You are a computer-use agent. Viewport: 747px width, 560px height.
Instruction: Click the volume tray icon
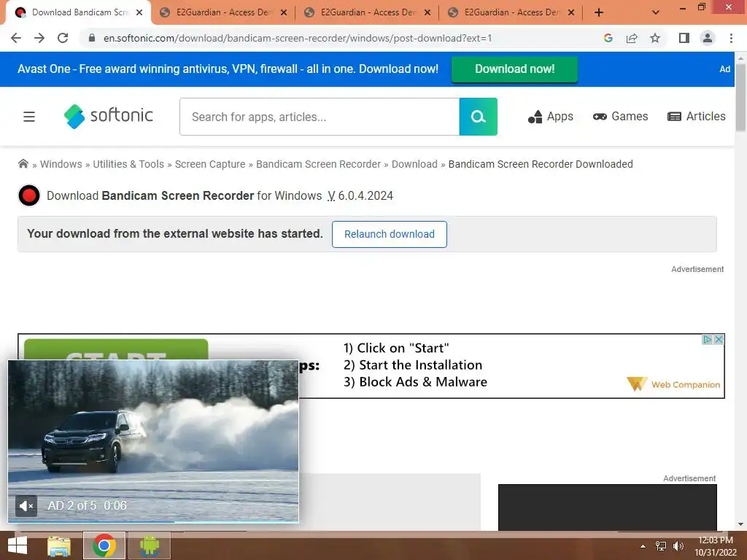click(x=678, y=546)
